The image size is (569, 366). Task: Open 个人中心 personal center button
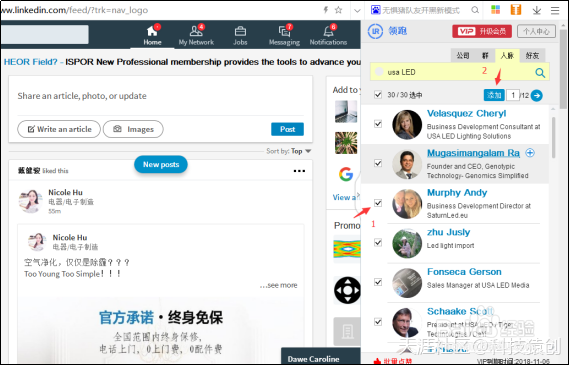coord(536,32)
